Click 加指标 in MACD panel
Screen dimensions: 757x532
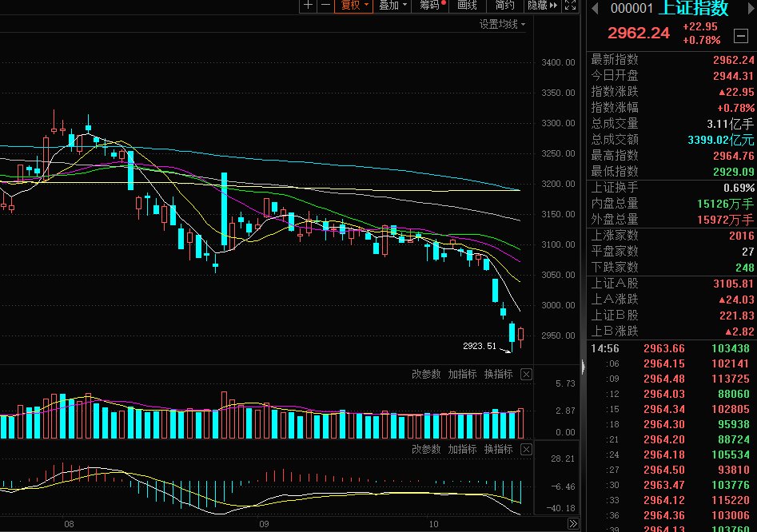click(x=462, y=450)
